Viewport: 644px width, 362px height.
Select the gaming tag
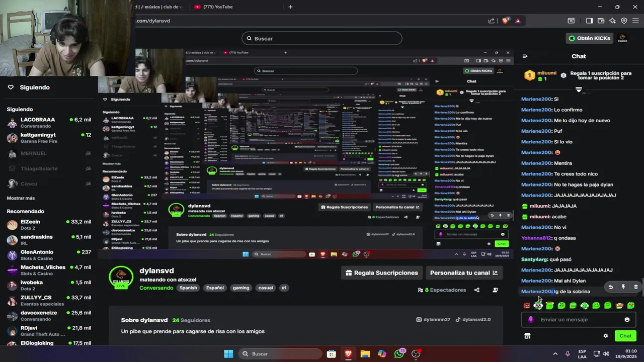(x=241, y=288)
